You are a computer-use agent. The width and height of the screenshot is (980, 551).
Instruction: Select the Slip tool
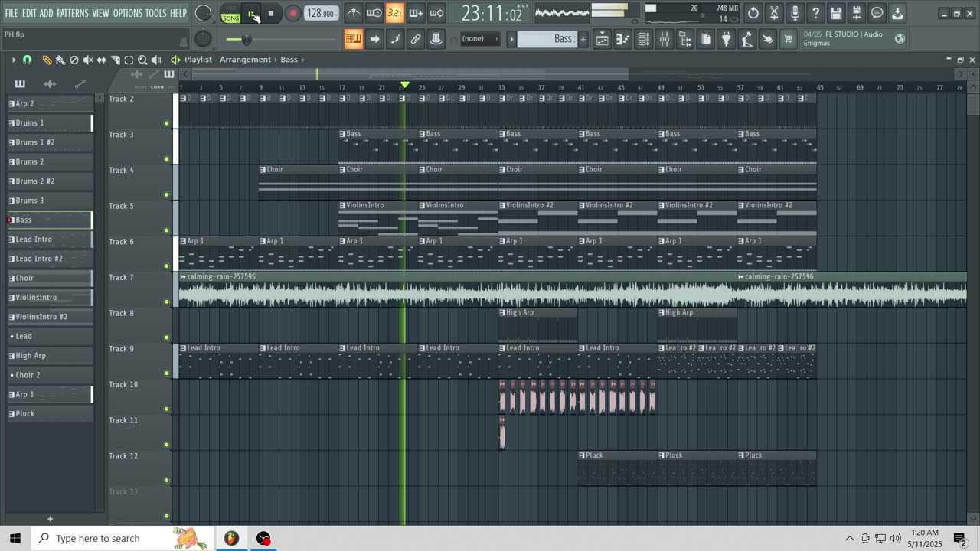[x=102, y=60]
